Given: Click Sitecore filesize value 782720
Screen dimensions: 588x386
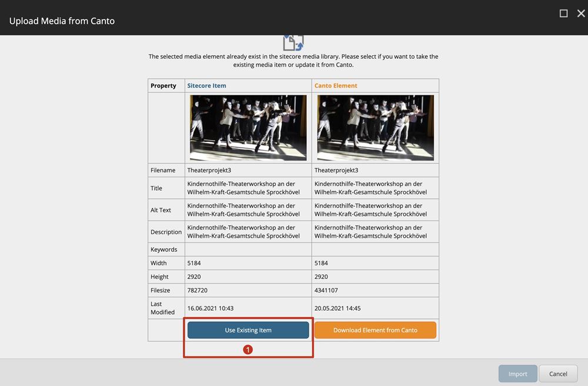Looking at the screenshot, I should (x=198, y=290).
